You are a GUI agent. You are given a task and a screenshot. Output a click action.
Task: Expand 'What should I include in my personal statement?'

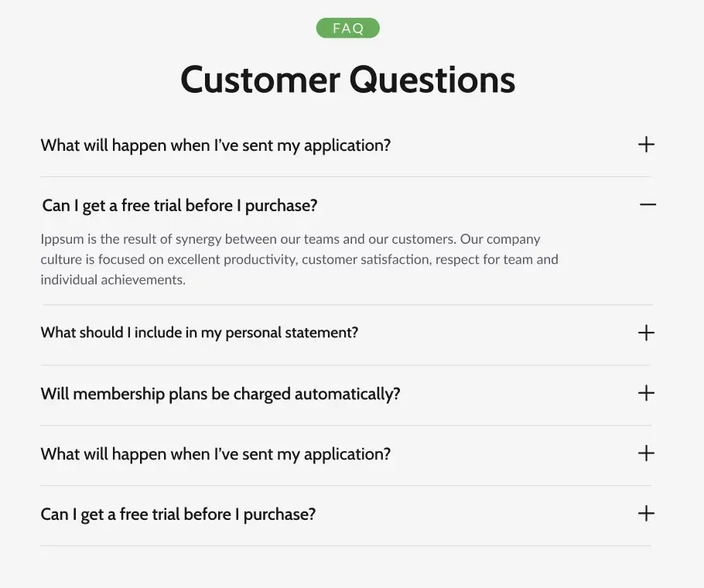coord(199,333)
